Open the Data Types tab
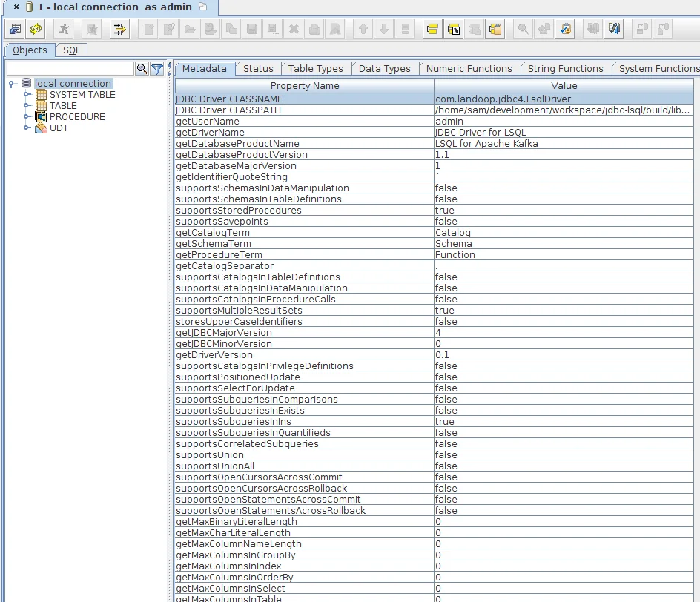This screenshot has width=700, height=602. (x=384, y=69)
